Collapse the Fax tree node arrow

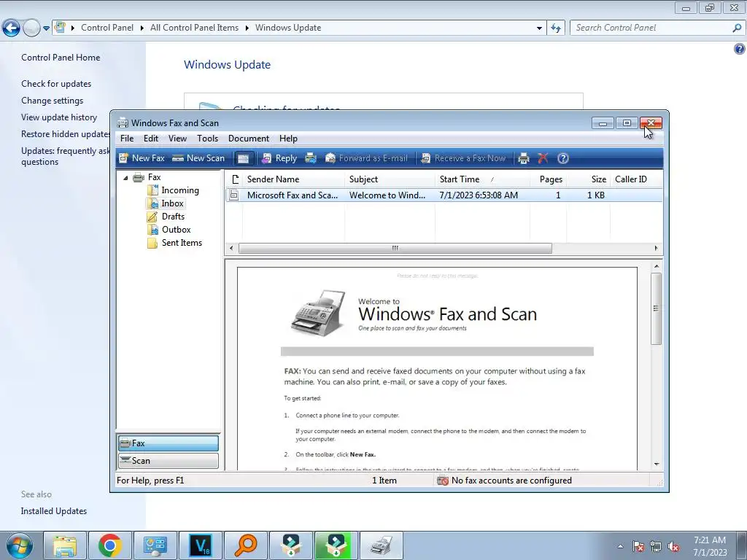click(125, 178)
